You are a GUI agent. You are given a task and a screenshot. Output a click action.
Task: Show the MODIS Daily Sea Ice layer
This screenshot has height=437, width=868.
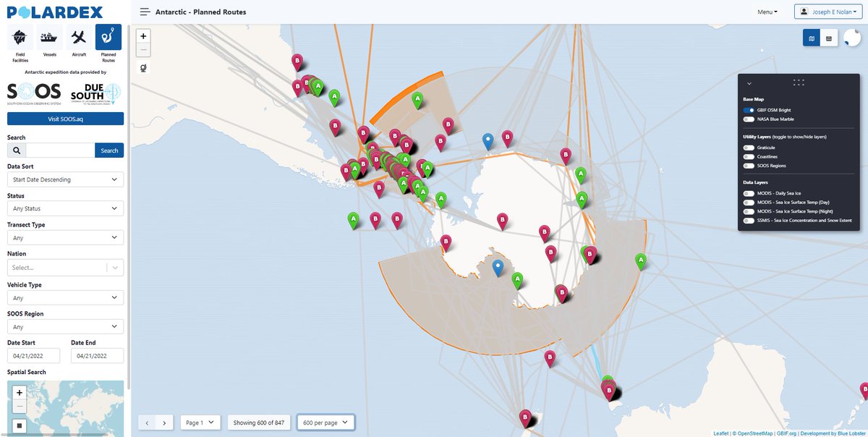748,192
